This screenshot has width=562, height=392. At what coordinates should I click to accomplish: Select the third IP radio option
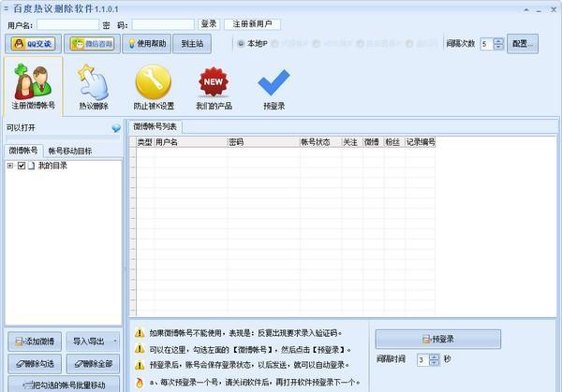317,44
